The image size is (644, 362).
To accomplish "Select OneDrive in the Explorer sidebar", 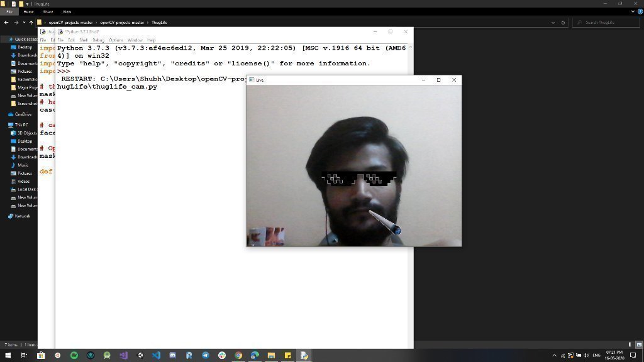I will [x=19, y=114].
